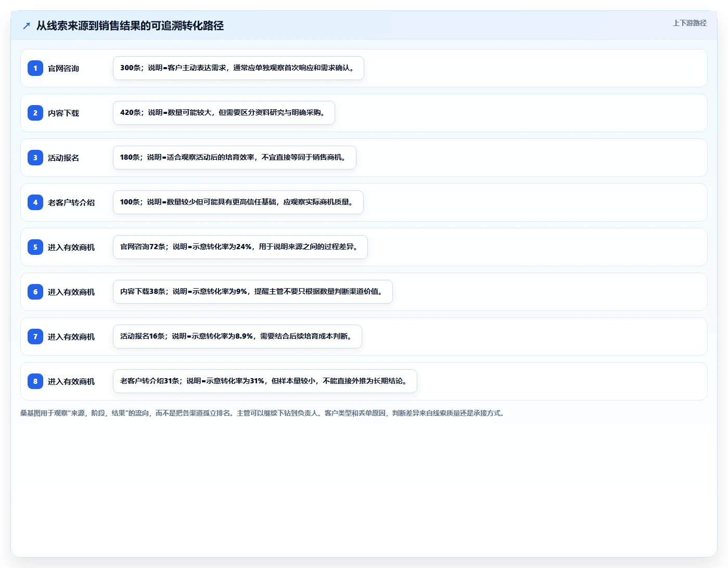Click the title 从线索来源到销售结果的可追溯转化路径
The height and width of the screenshot is (568, 728).
pos(130,25)
